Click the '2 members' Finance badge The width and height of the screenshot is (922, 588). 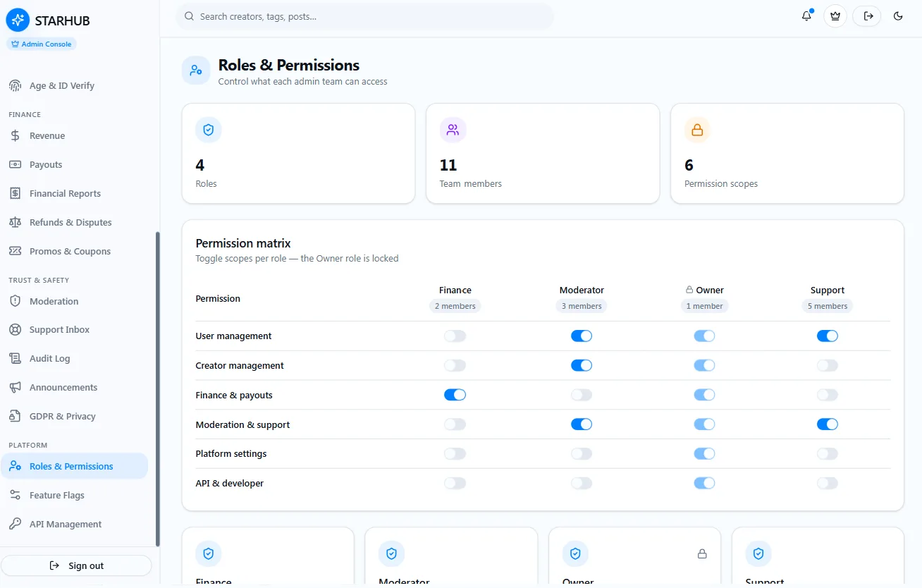click(x=455, y=306)
